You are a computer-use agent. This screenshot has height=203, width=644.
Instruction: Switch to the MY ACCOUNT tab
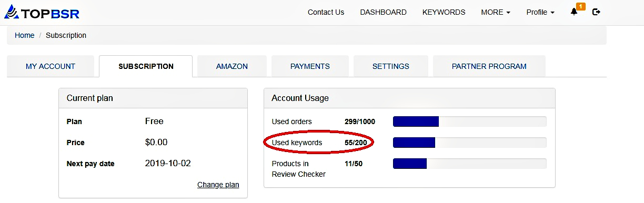point(51,66)
